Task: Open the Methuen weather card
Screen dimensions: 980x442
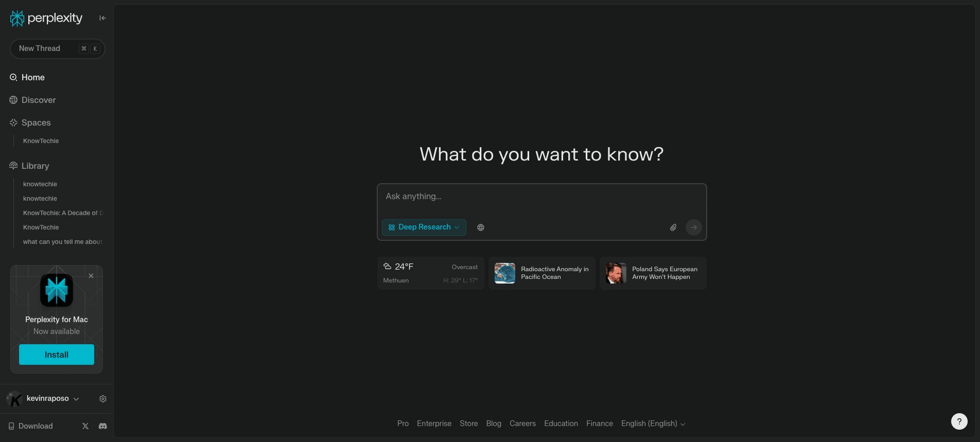Action: click(x=430, y=273)
